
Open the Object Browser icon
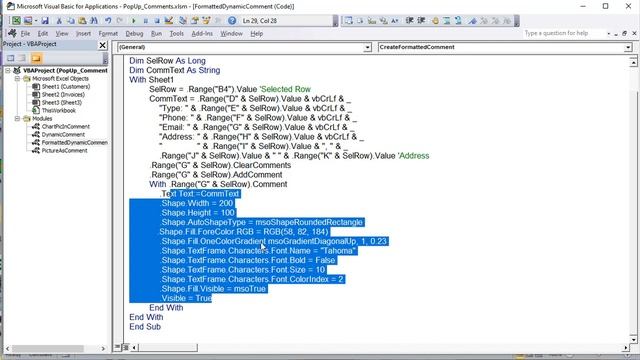tap(207, 20)
